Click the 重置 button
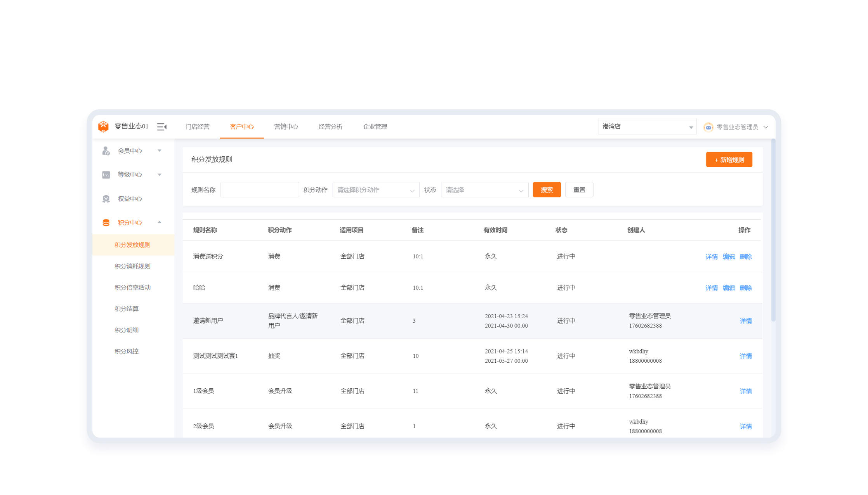868x495 pixels. (579, 190)
